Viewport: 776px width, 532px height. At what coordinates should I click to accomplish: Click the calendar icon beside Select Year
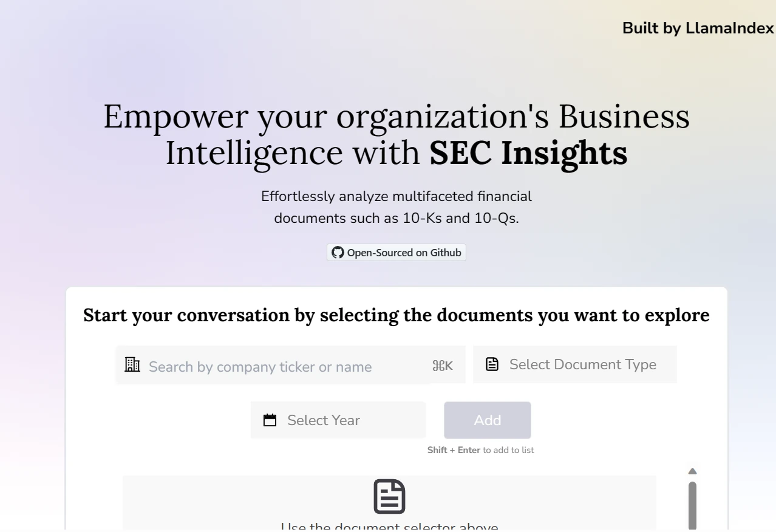pyautogui.click(x=270, y=420)
